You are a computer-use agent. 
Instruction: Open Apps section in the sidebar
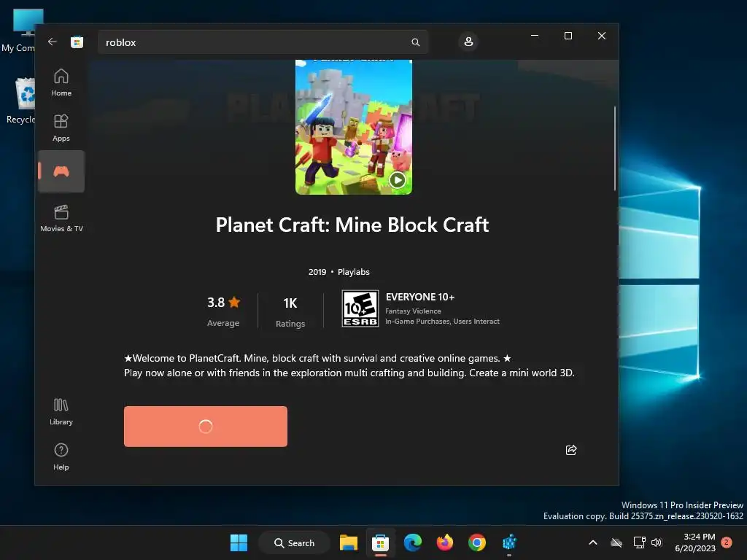pos(61,128)
